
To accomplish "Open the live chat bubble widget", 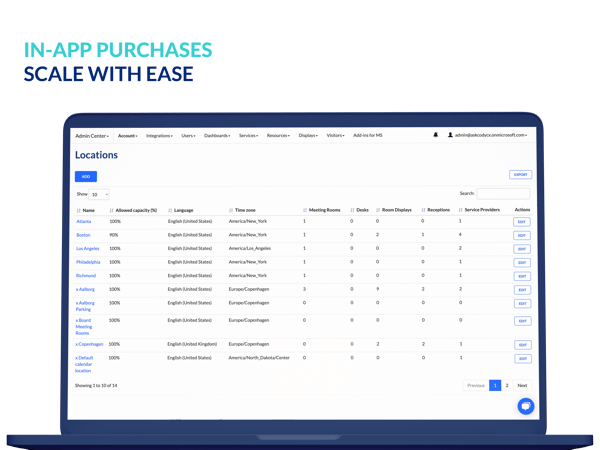I will 525,405.
